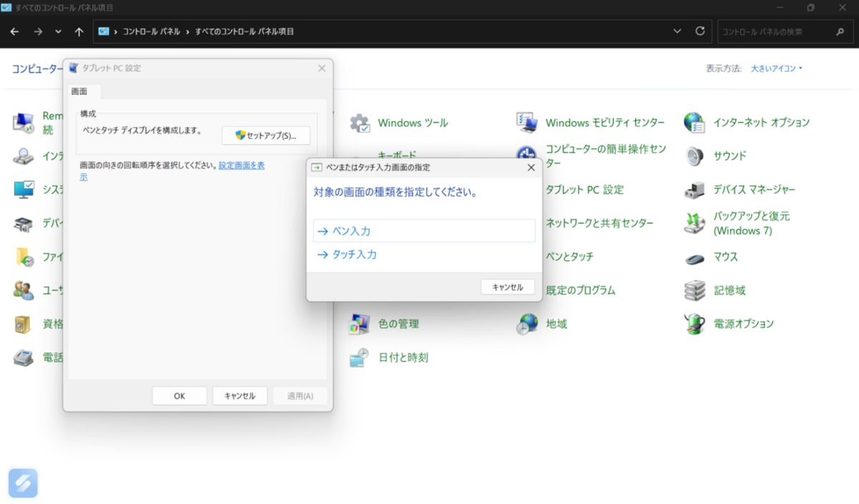Open バックアップと復元 icon
The width and height of the screenshot is (859, 504).
coord(694,223)
